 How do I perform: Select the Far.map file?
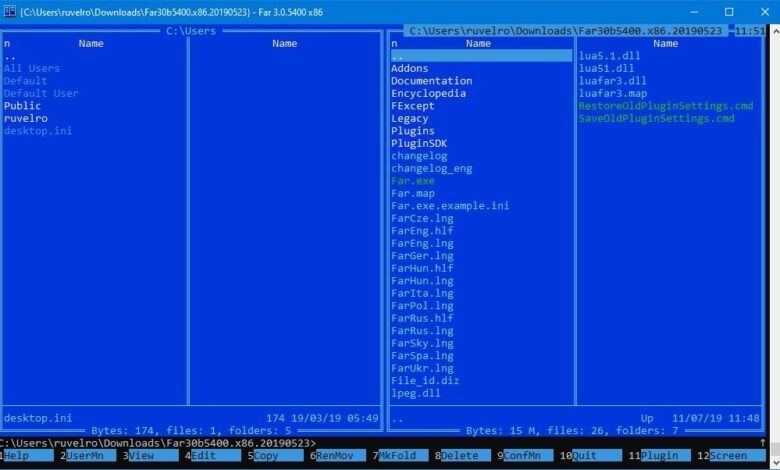click(412, 193)
